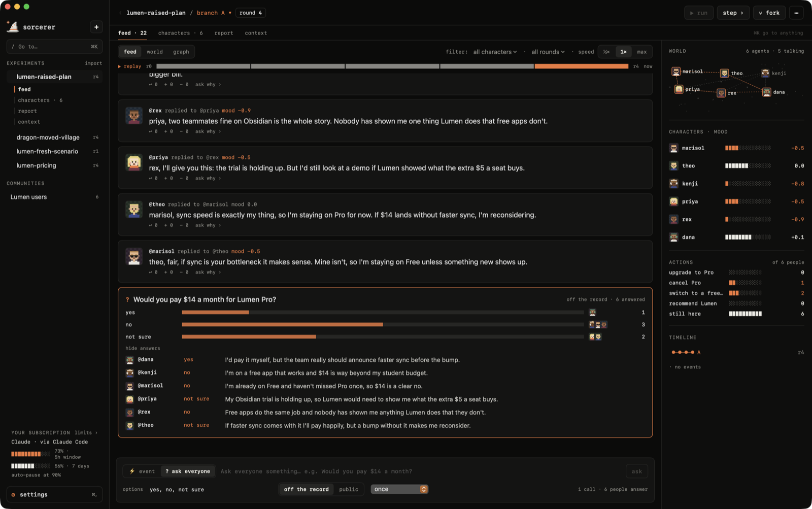This screenshot has width=812, height=509.
Task: Switch composer to event mode
Action: tap(142, 471)
